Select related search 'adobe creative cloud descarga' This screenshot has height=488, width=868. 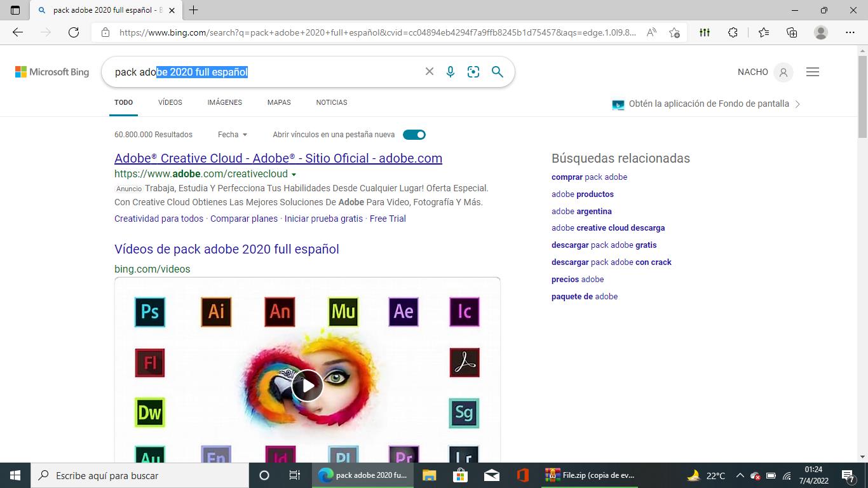click(608, 227)
